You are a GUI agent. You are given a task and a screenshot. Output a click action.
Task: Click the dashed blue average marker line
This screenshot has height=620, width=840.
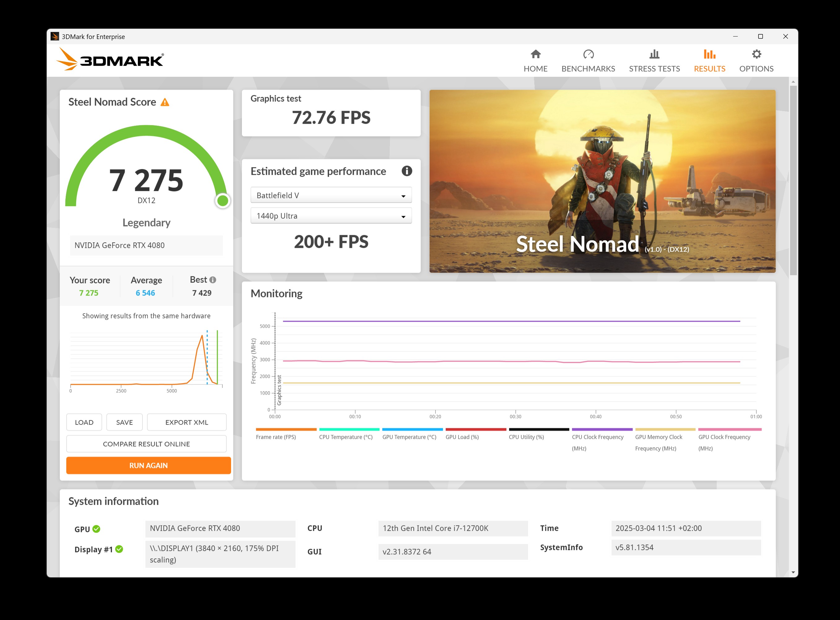[207, 357]
